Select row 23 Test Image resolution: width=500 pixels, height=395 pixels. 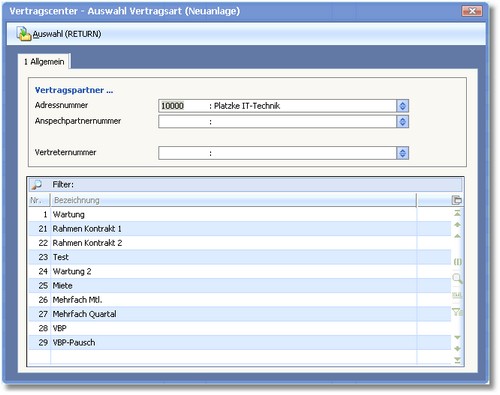point(240,257)
